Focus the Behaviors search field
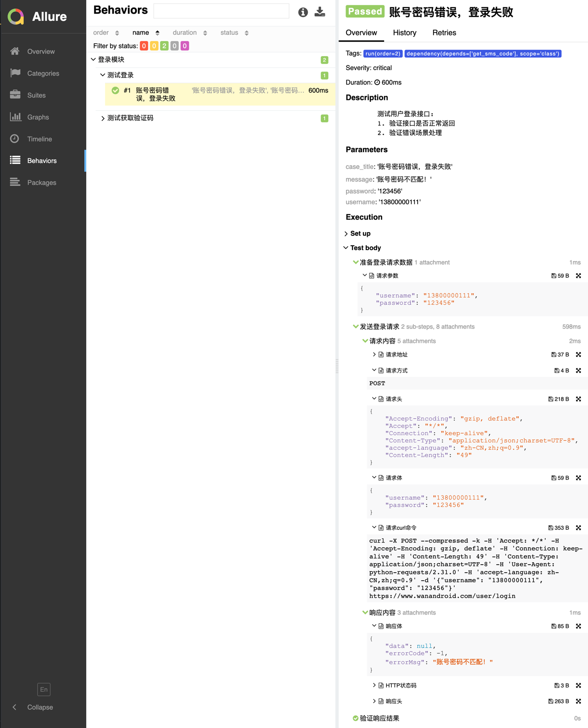Image resolution: width=588 pixels, height=728 pixels. (221, 11)
